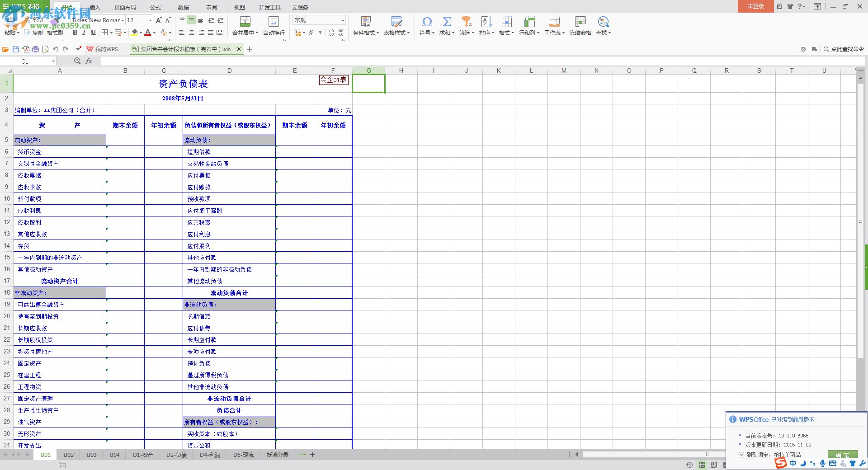Apply the red font color swatch
Viewport: 868px width, 470px height.
147,33
